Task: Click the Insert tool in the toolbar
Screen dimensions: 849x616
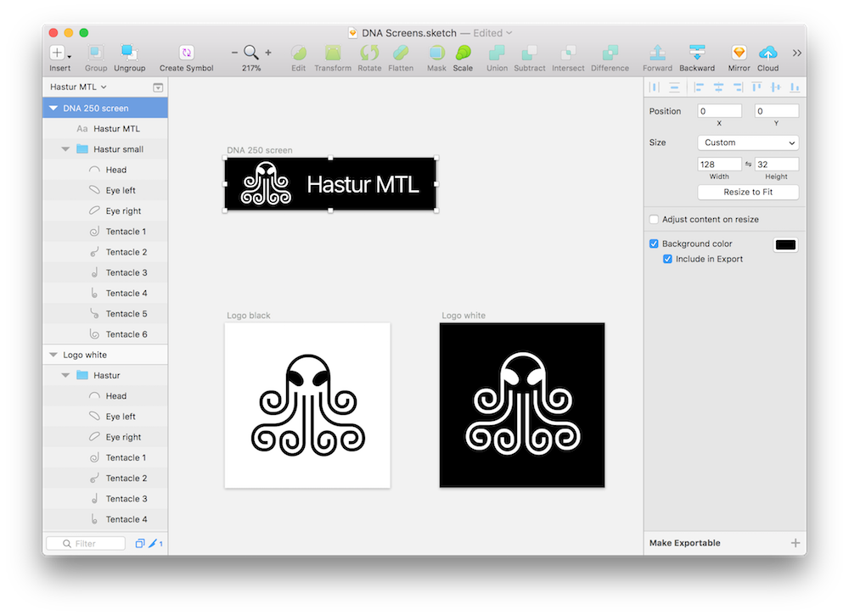Action: click(59, 53)
